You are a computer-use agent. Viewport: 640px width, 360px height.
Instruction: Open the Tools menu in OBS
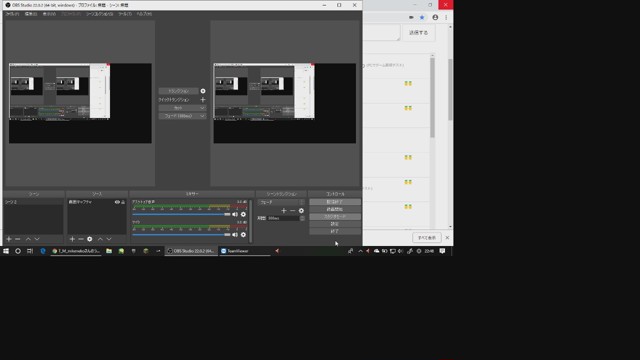125,14
